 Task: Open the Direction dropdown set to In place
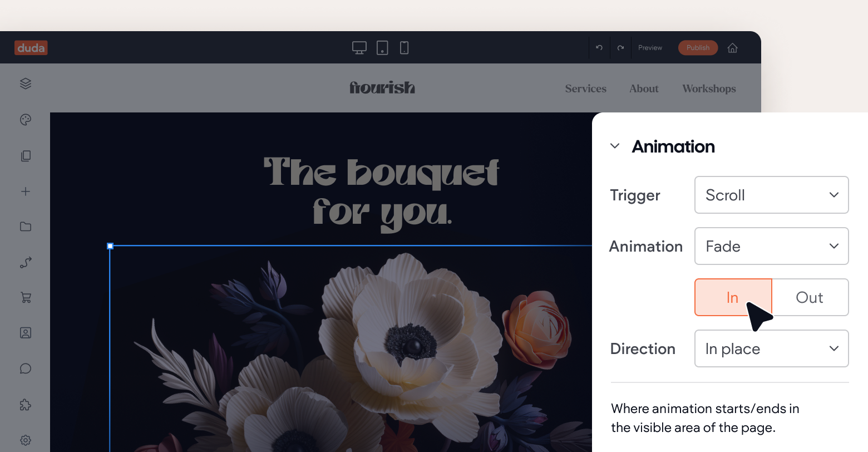point(771,348)
